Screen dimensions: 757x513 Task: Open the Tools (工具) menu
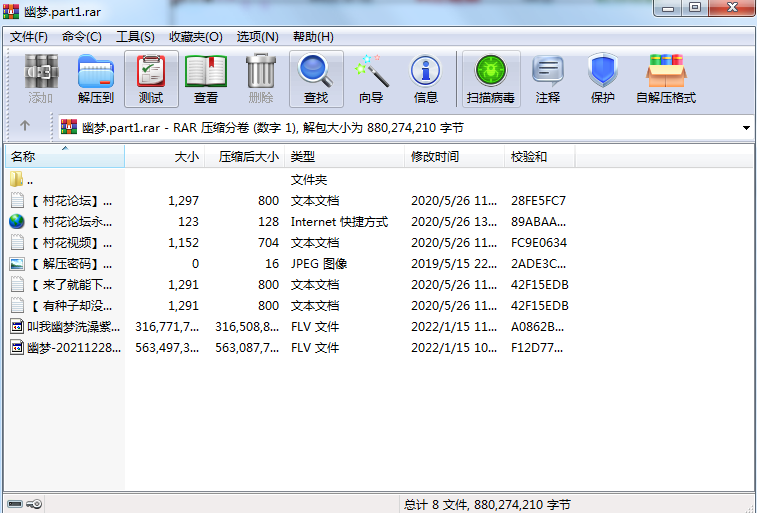pyautogui.click(x=135, y=37)
